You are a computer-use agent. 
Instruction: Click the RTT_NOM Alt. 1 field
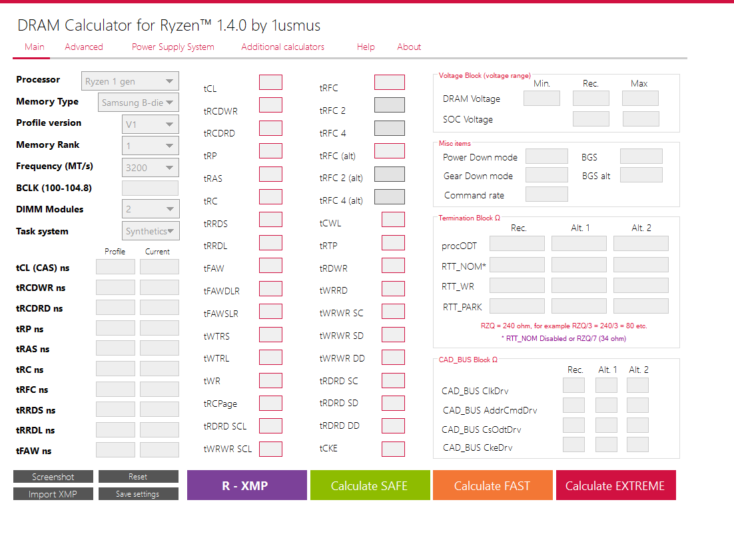click(579, 264)
